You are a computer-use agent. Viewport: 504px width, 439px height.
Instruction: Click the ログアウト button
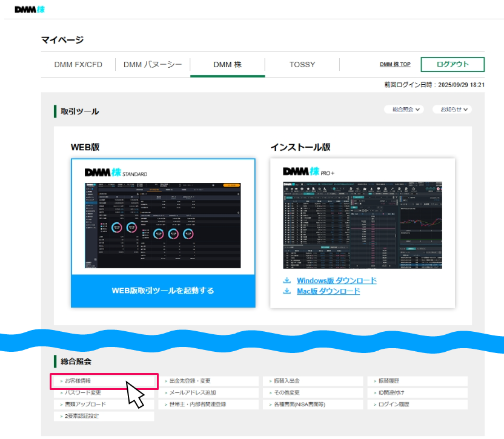tap(453, 65)
